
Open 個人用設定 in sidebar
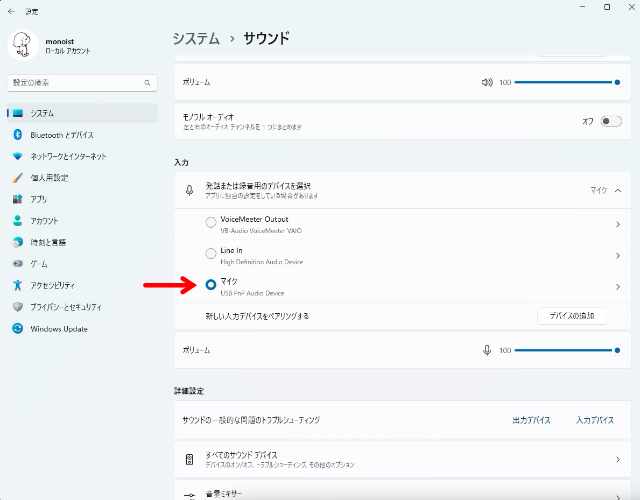point(82,178)
